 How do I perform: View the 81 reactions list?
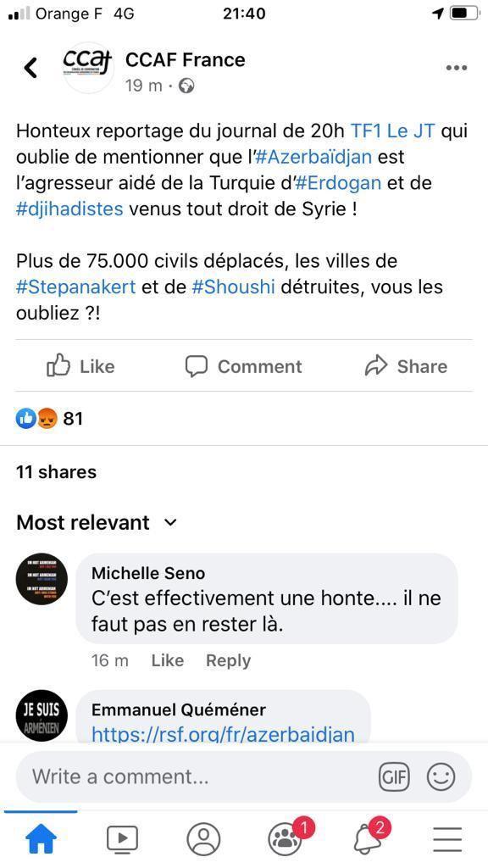pos(49,419)
